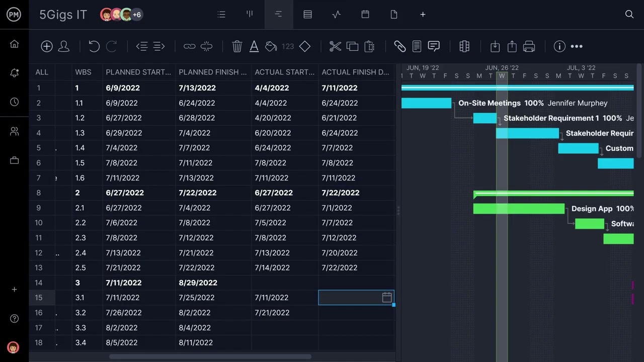The height and width of the screenshot is (362, 644).
Task: Redo the last action
Action: coord(111,46)
